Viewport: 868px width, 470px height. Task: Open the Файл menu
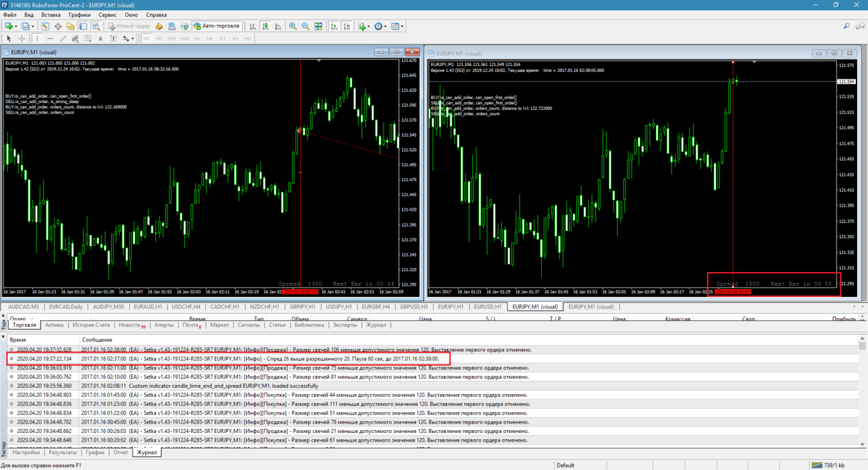click(x=9, y=14)
